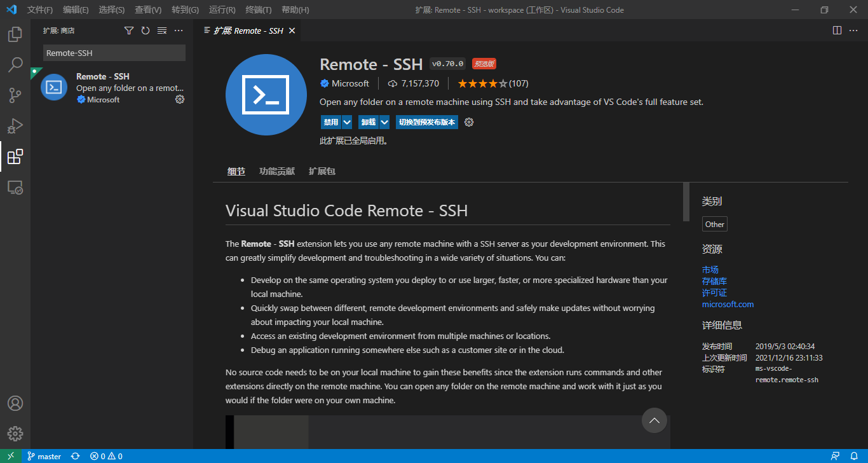Open the 市场 marketplace link
The width and height of the screenshot is (868, 463).
pyautogui.click(x=710, y=270)
